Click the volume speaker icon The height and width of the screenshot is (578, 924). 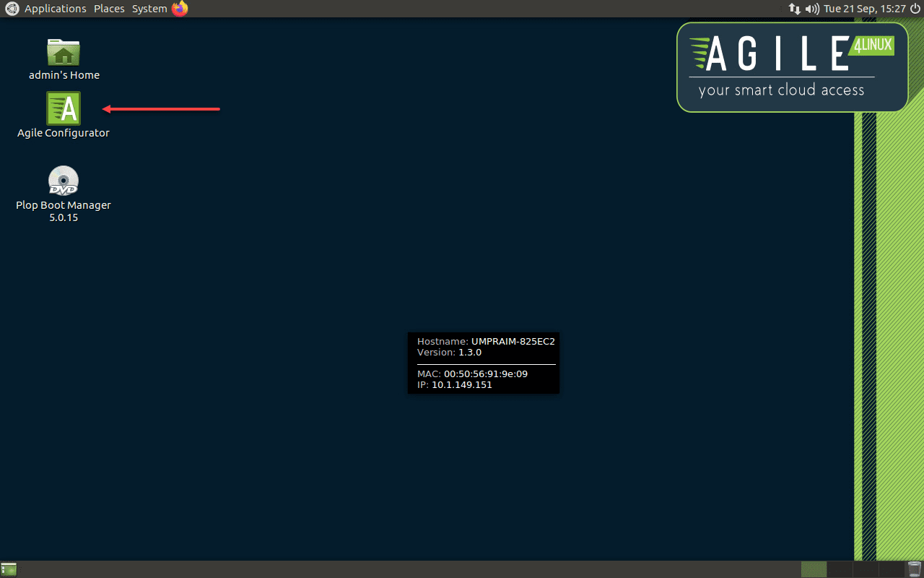pos(812,9)
